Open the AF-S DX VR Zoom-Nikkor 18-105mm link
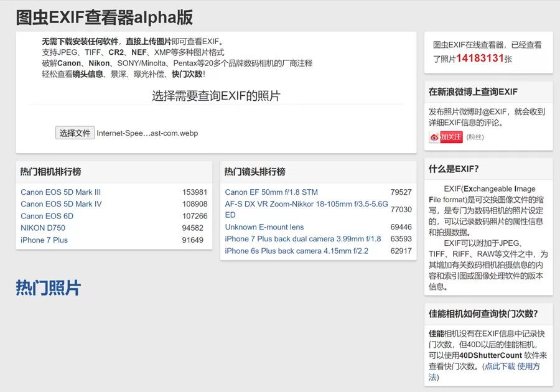The image size is (560, 392). point(306,204)
